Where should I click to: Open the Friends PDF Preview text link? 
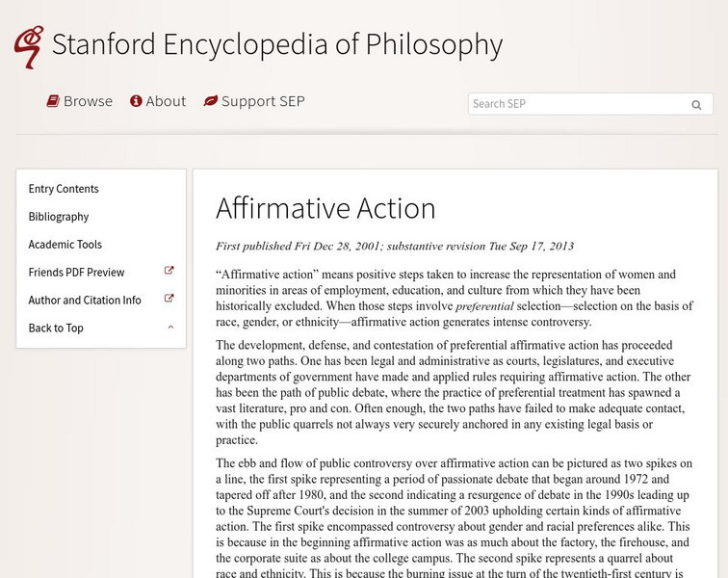tap(77, 273)
